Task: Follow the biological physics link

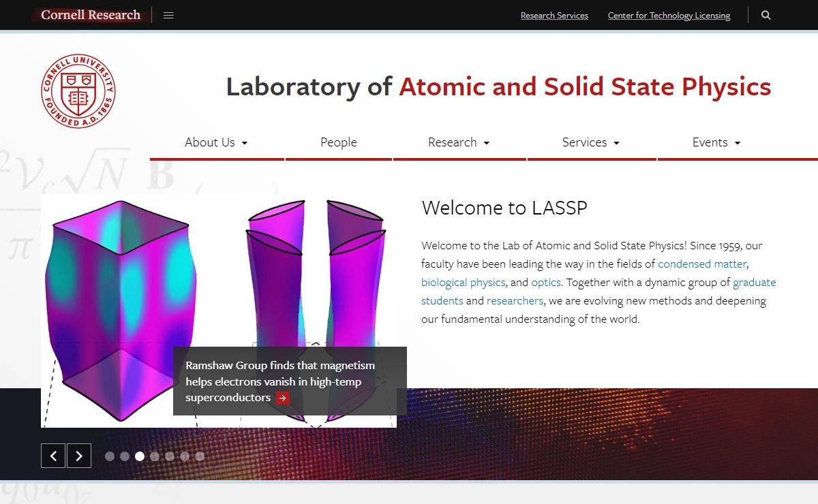Action: click(464, 282)
